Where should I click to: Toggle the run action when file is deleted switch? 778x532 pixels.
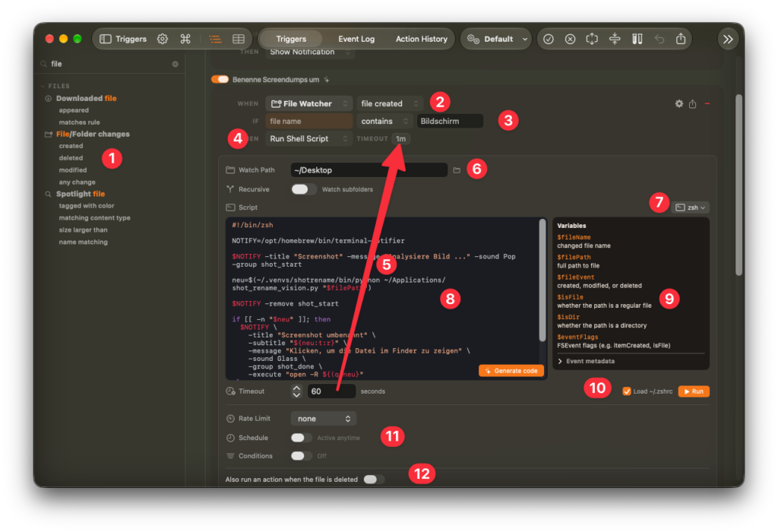click(x=374, y=479)
